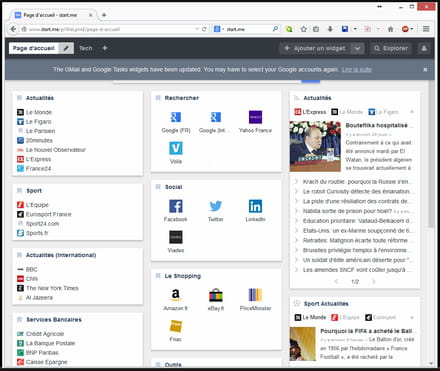The image size is (440, 371).
Task: Click the page vertical scrollbar
Action: point(431,153)
